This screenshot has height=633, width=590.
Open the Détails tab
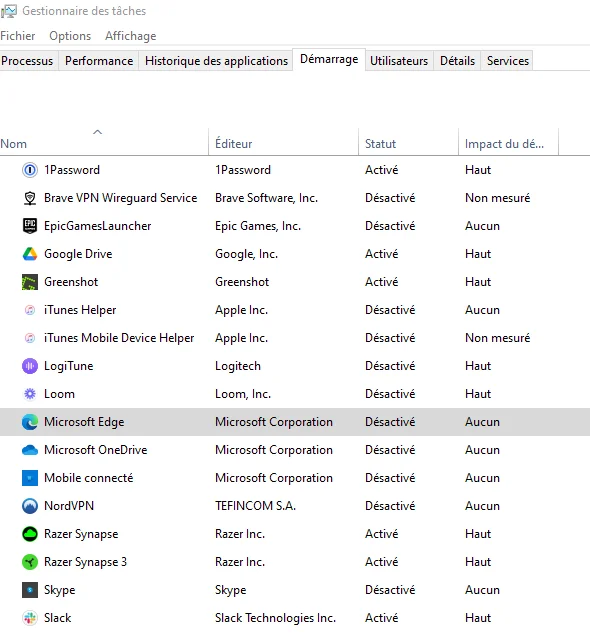tap(457, 61)
